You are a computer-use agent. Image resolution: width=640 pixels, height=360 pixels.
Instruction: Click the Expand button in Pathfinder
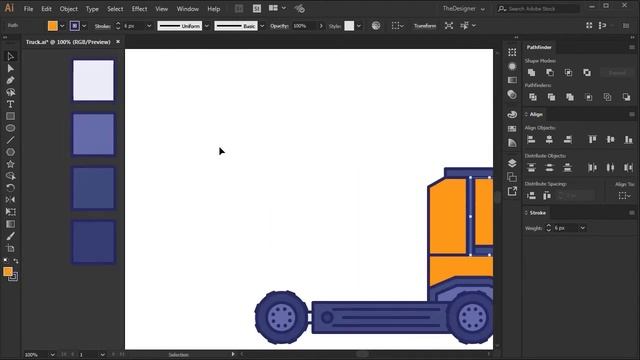[617, 73]
